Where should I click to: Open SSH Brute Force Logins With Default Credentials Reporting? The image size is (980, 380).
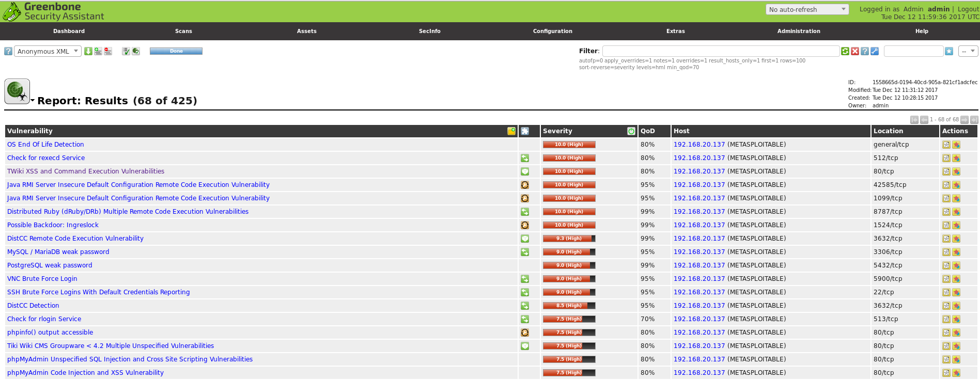(98, 292)
